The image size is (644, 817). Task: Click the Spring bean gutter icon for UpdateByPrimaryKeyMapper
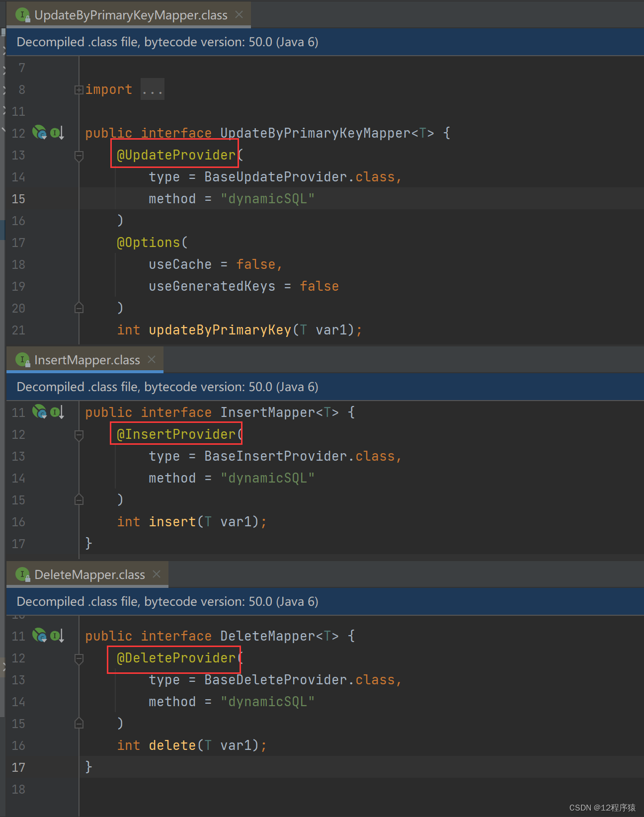(39, 133)
